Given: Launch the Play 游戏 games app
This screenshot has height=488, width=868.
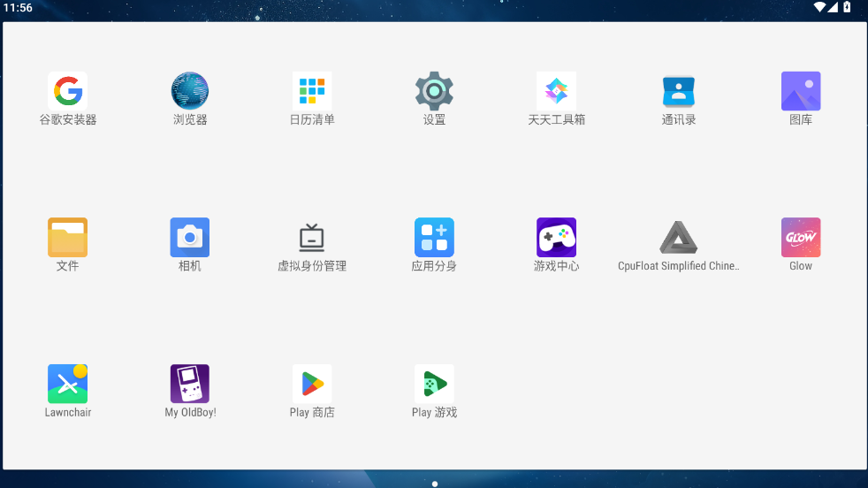Looking at the screenshot, I should coord(434,384).
